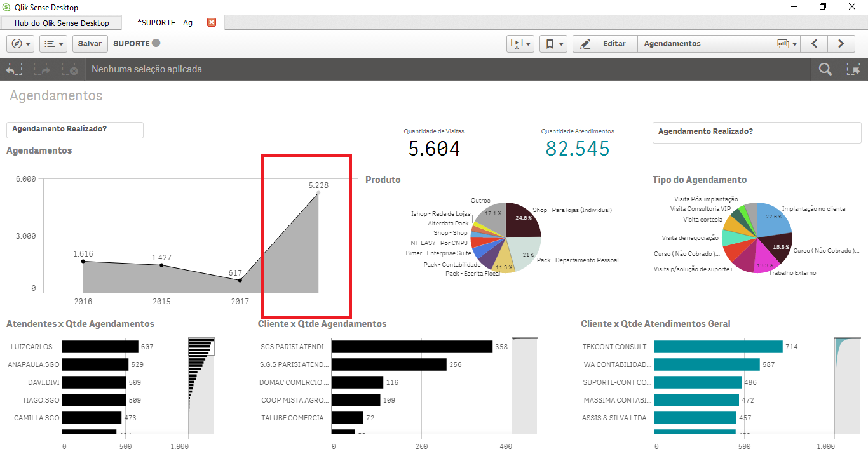The width and height of the screenshot is (868, 461).
Task: Go to the next sheet
Action: (x=841, y=44)
